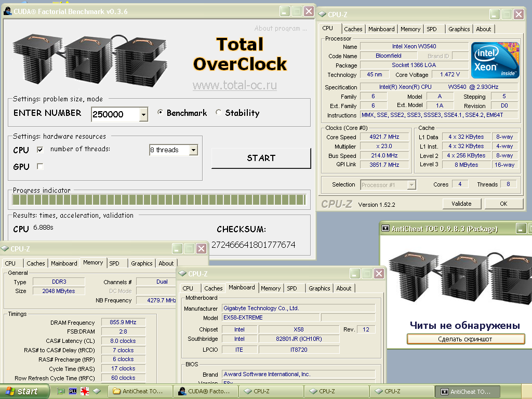Switch to CPU tab in Mainboard window

[x=188, y=288]
